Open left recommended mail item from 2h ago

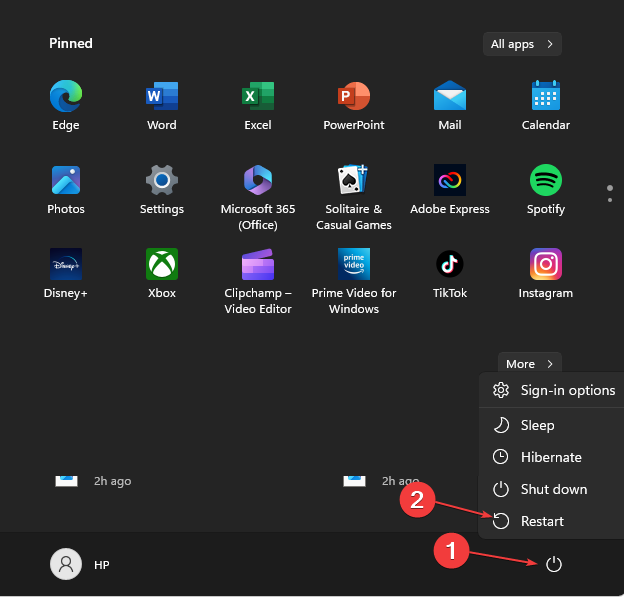pyautogui.click(x=94, y=481)
